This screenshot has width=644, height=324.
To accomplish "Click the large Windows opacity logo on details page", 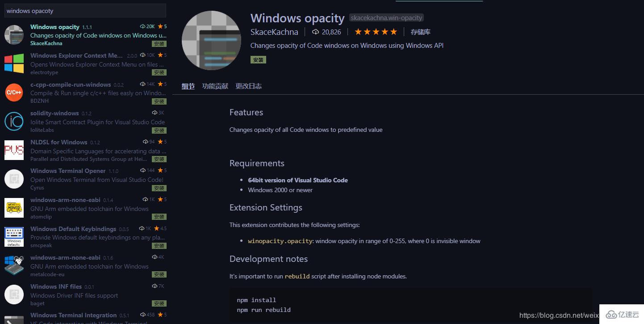I will click(x=211, y=41).
